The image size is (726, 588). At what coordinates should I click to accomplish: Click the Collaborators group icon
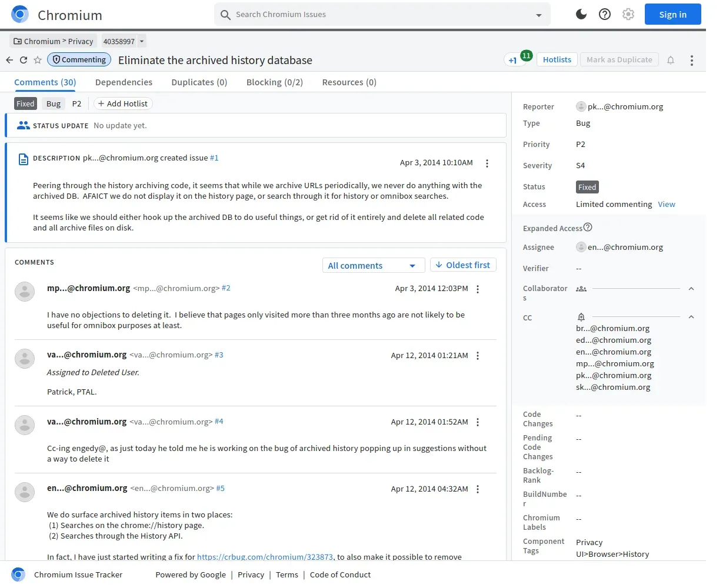[581, 289]
